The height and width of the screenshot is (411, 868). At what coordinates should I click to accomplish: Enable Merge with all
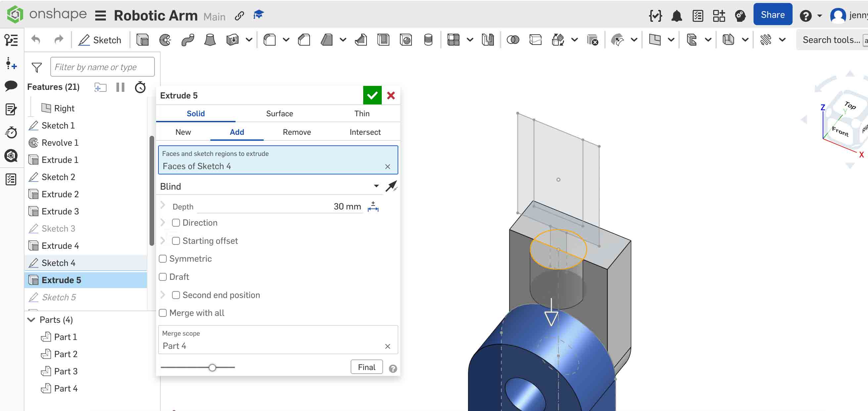163,313
